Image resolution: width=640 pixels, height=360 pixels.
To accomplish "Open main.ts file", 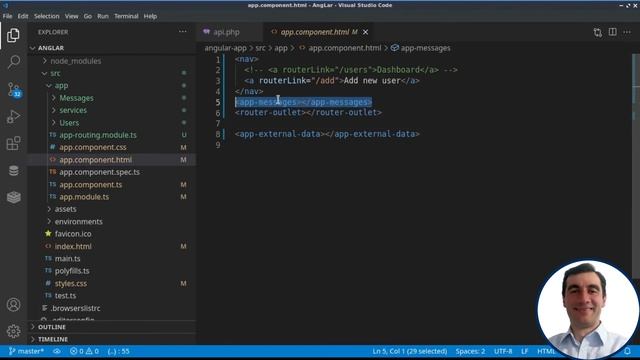I will [x=67, y=258].
